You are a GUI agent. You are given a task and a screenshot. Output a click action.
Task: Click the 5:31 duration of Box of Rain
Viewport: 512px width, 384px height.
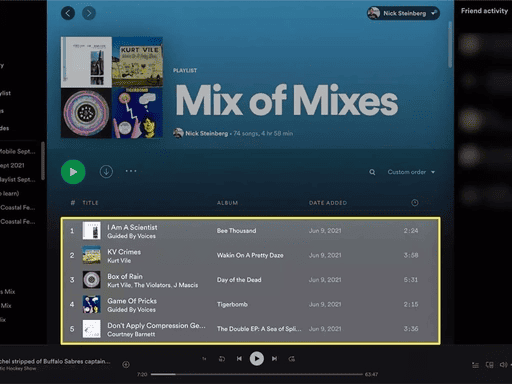click(x=411, y=280)
